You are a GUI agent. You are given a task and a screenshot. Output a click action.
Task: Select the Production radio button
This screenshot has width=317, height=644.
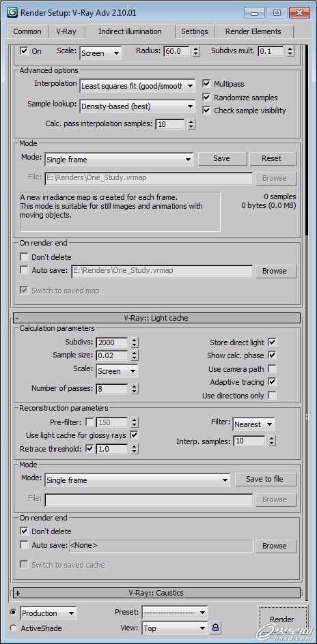[13, 613]
